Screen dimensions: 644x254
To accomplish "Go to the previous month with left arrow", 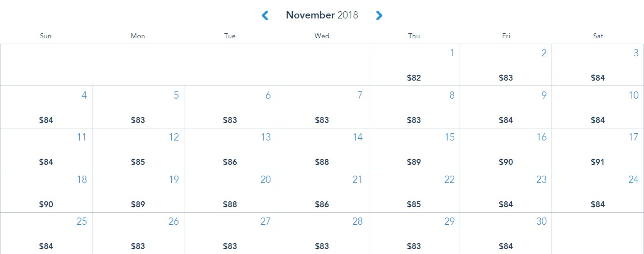I will point(265,15).
